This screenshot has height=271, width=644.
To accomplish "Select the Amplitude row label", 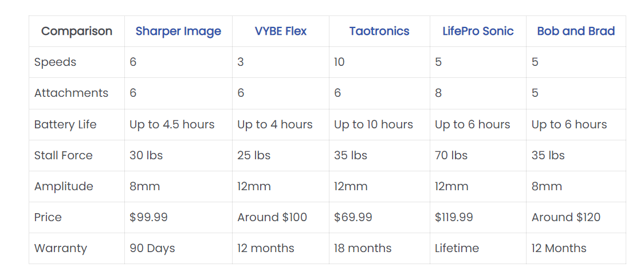I will [64, 186].
